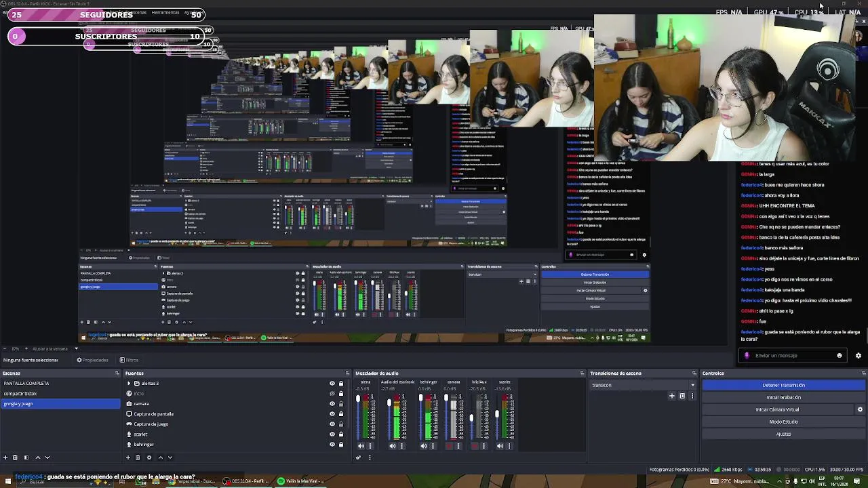Viewport: 868px width, 488px height.
Task: Delete the selected scene with the trash icon
Action: coord(15,457)
